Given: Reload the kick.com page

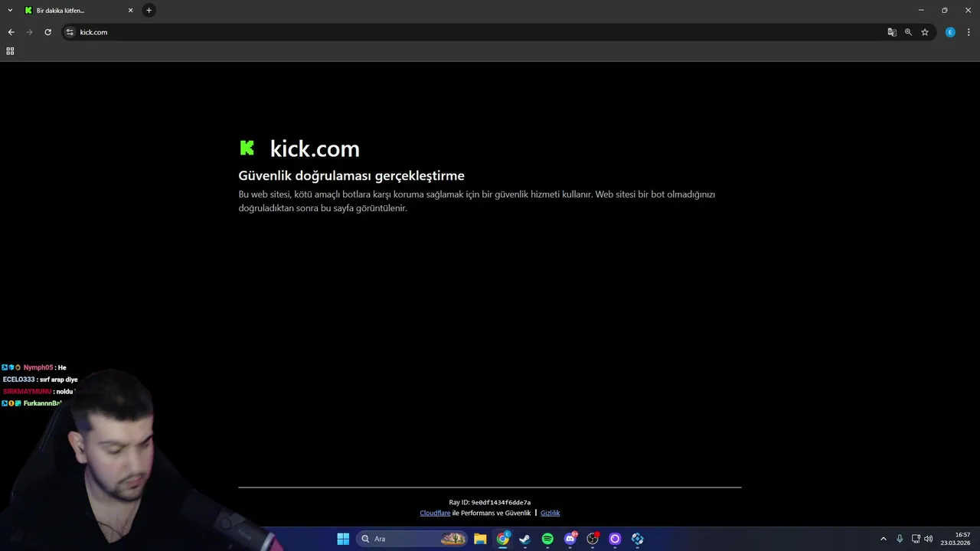Looking at the screenshot, I should coord(47,32).
